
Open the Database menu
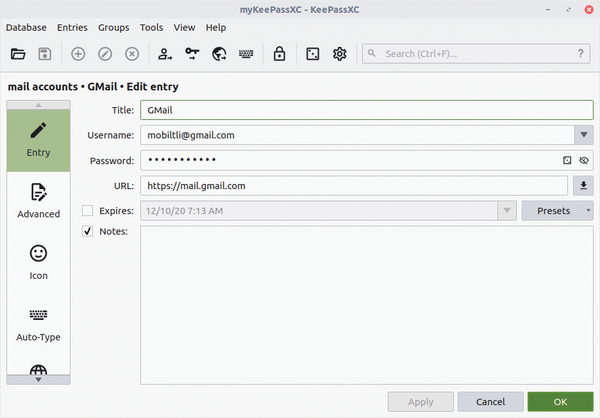(x=26, y=28)
